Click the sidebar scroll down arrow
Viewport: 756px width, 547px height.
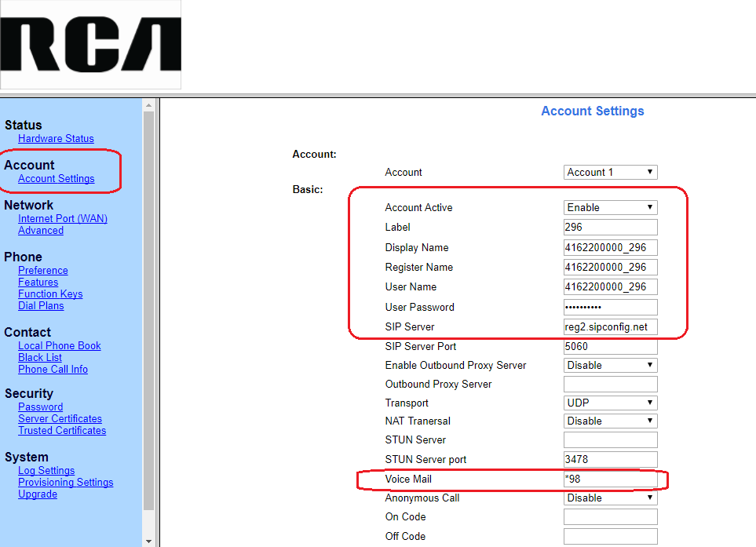click(149, 541)
